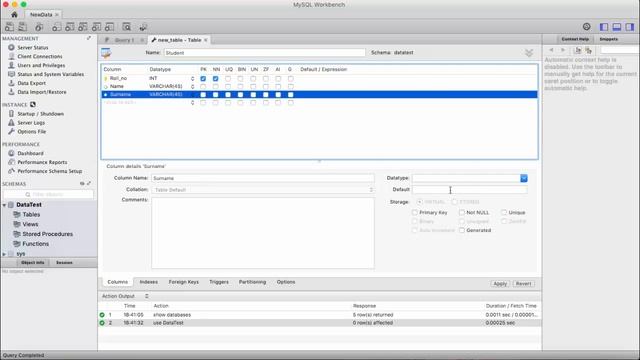
Task: Click the Comments text area
Action: 263,233
